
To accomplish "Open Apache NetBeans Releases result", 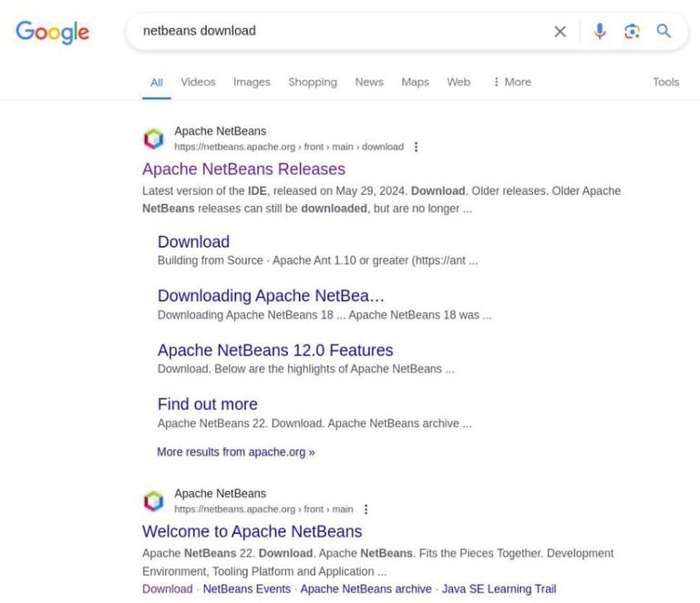I will pyautogui.click(x=243, y=169).
